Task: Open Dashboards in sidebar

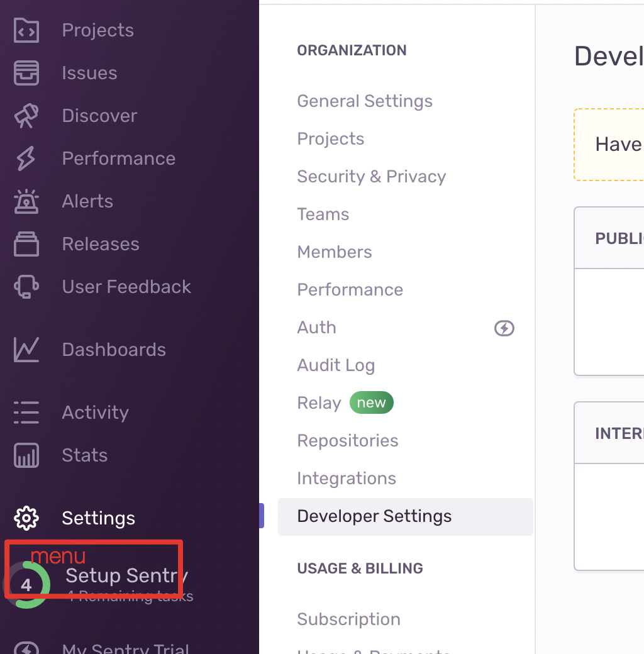Action: click(114, 350)
